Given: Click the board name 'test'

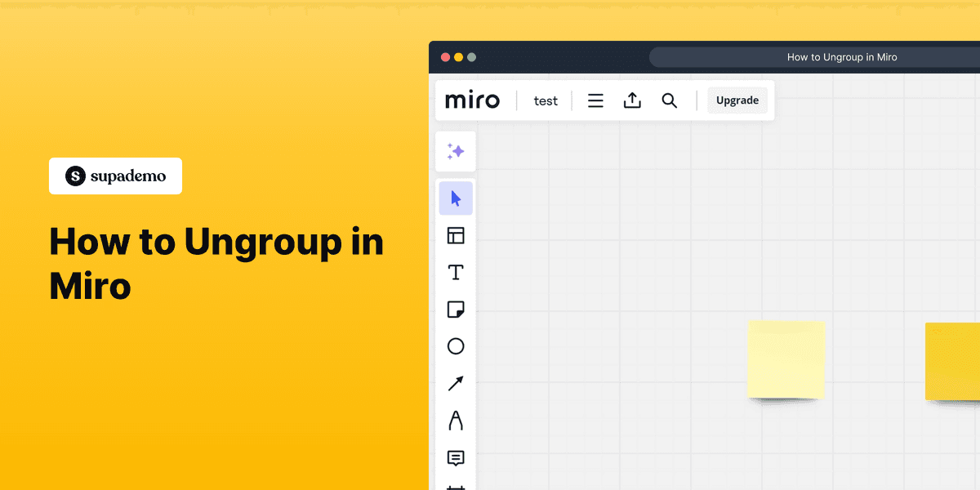Looking at the screenshot, I should click(545, 100).
